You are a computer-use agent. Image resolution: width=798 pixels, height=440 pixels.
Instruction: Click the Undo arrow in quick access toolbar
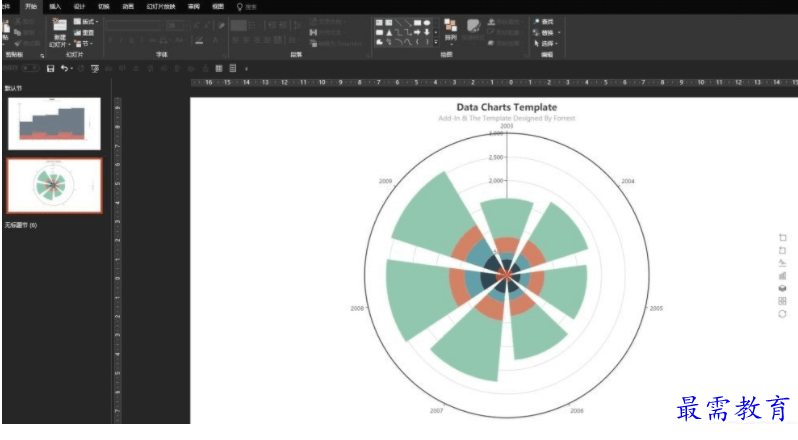[64, 68]
